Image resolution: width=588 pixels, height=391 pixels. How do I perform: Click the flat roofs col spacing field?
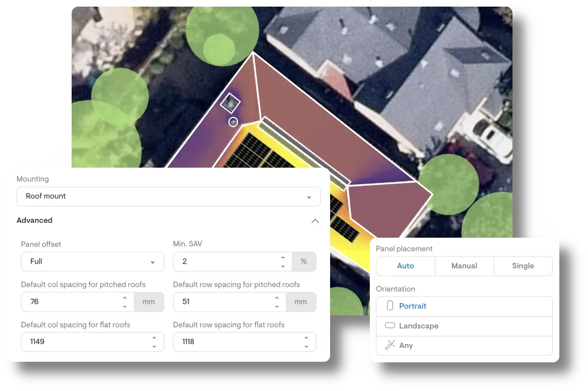click(x=83, y=342)
